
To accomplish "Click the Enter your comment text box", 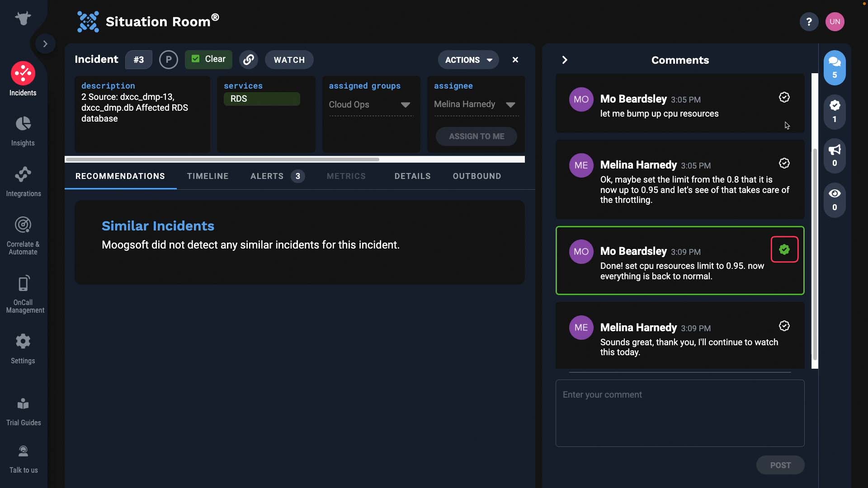I will click(x=680, y=413).
